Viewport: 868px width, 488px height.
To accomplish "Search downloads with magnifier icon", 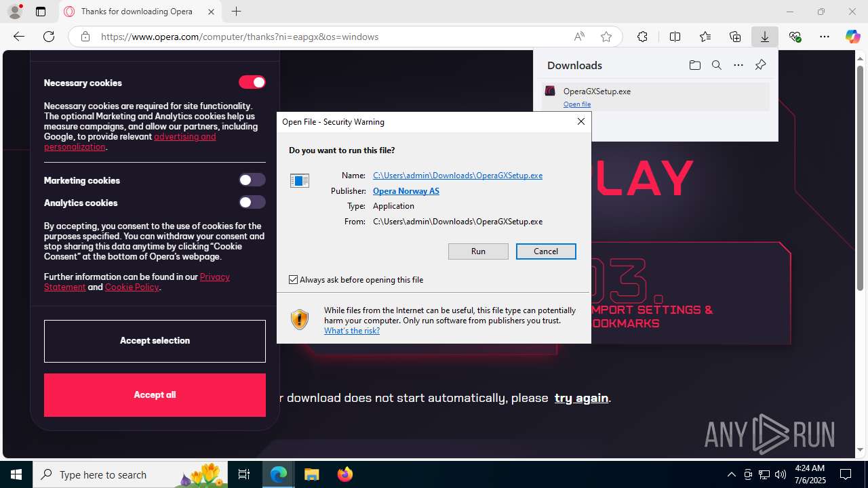I will pos(716,65).
